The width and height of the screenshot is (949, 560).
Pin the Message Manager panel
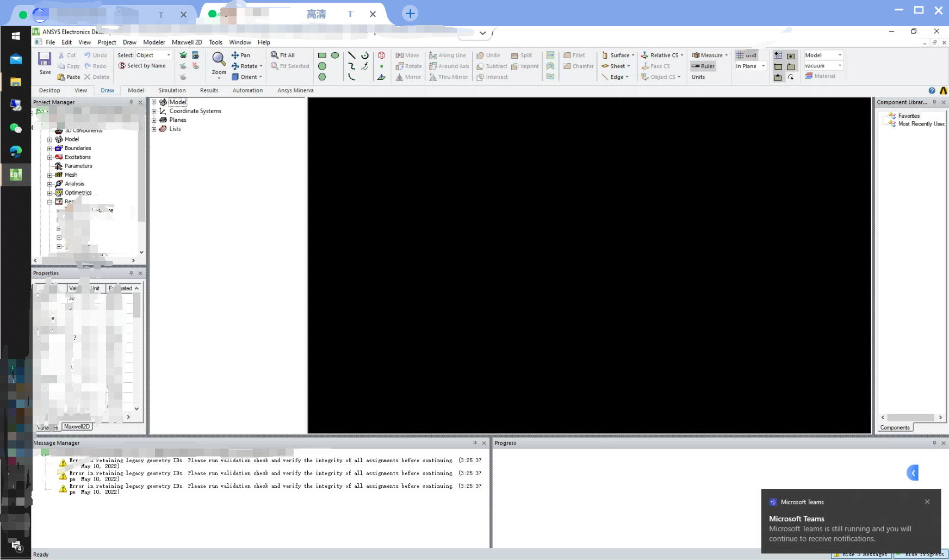475,443
